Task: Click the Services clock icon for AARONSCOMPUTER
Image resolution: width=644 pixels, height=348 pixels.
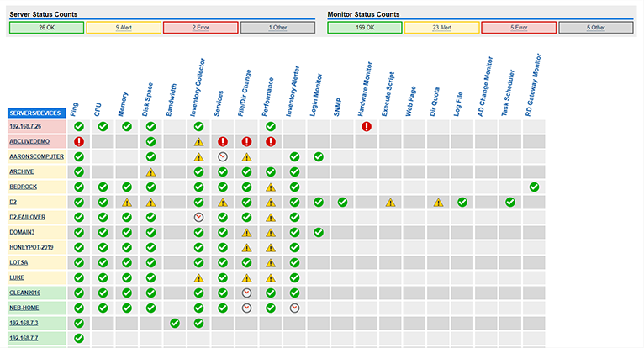Action: pos(223,157)
